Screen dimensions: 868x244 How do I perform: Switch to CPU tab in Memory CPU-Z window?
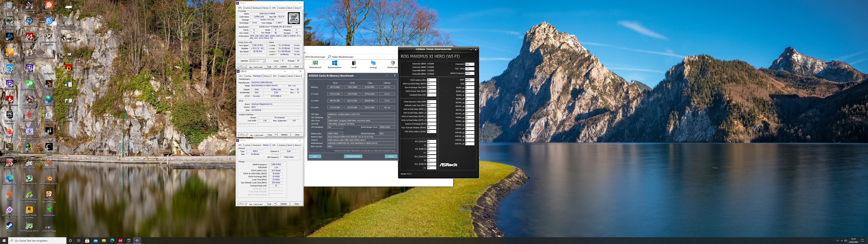240,145
